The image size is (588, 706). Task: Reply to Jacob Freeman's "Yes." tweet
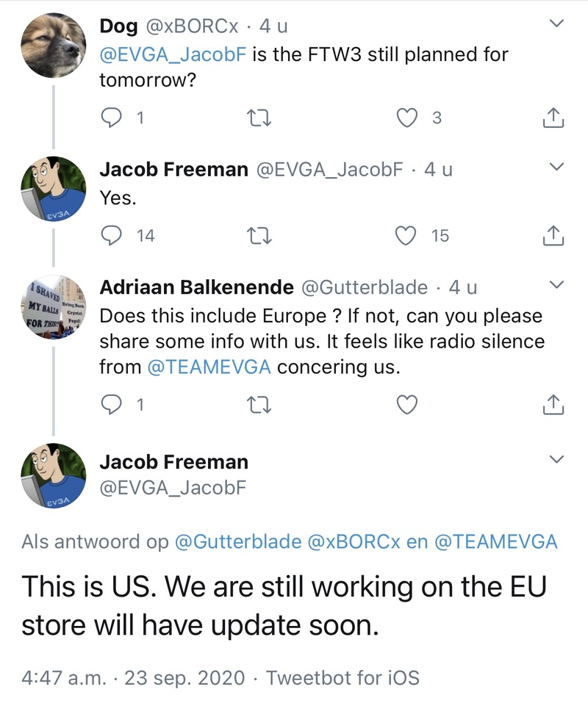click(110, 236)
